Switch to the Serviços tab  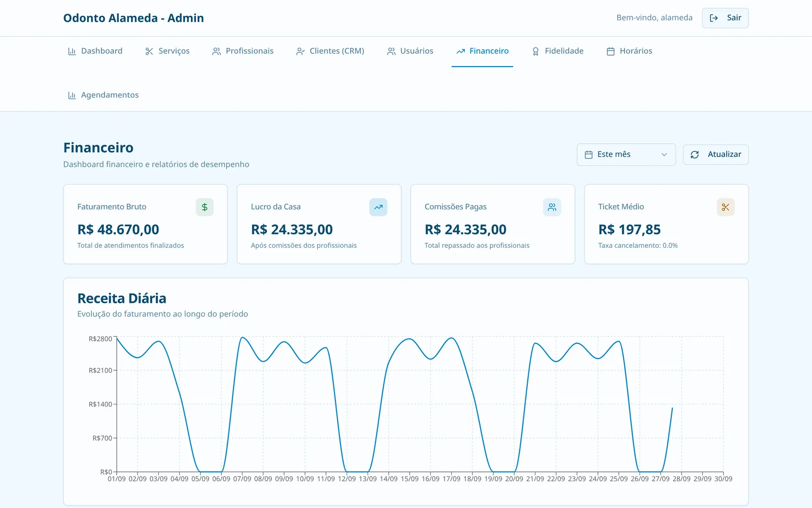pyautogui.click(x=167, y=51)
